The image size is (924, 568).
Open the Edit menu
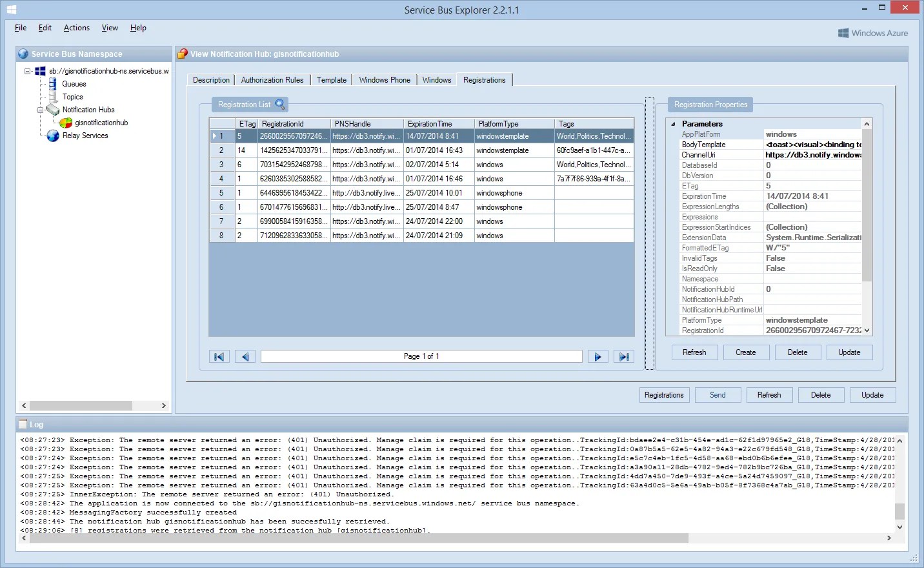click(45, 28)
